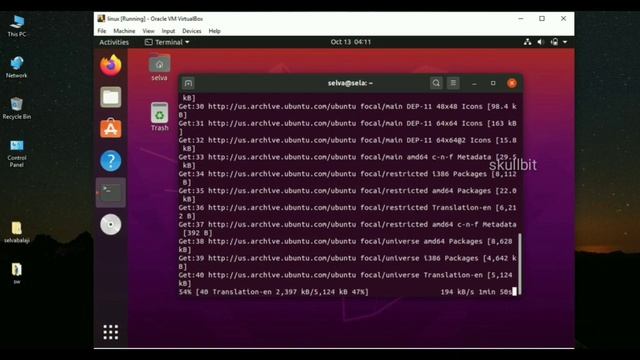The width and height of the screenshot is (640, 360).
Task: Minimize the VirtualBox window
Action: point(521,19)
